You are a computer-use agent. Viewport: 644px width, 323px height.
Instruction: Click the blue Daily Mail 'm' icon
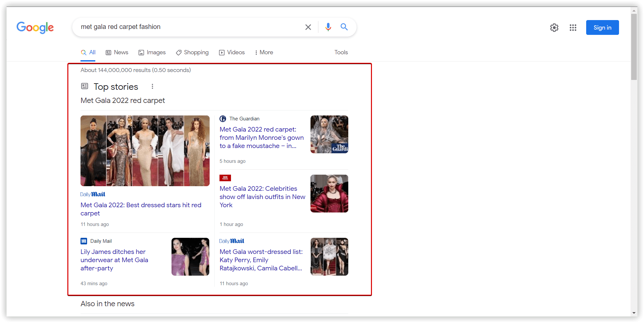coord(84,241)
